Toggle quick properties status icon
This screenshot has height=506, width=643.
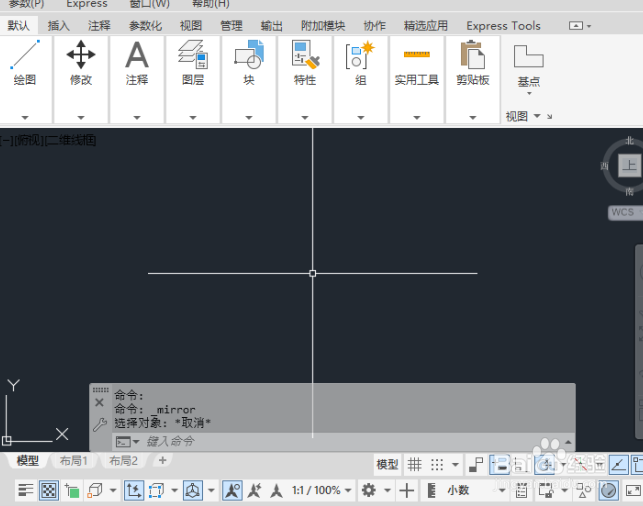pyautogui.click(x=521, y=490)
